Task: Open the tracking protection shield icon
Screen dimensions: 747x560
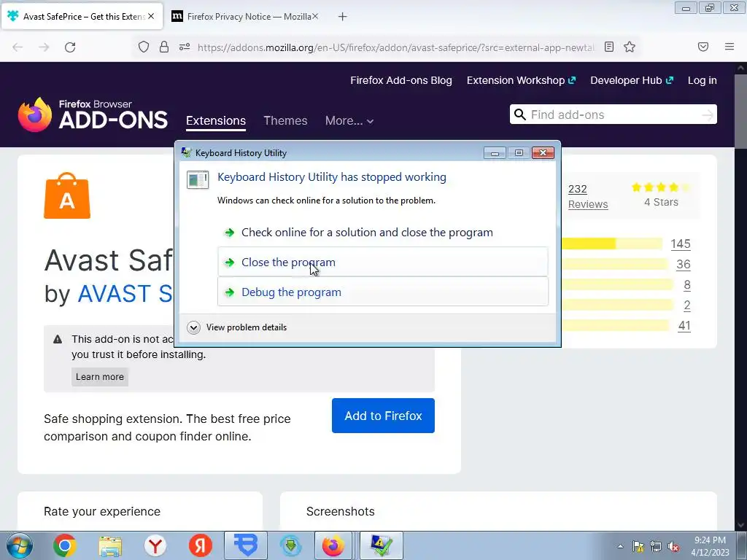Action: point(144,47)
